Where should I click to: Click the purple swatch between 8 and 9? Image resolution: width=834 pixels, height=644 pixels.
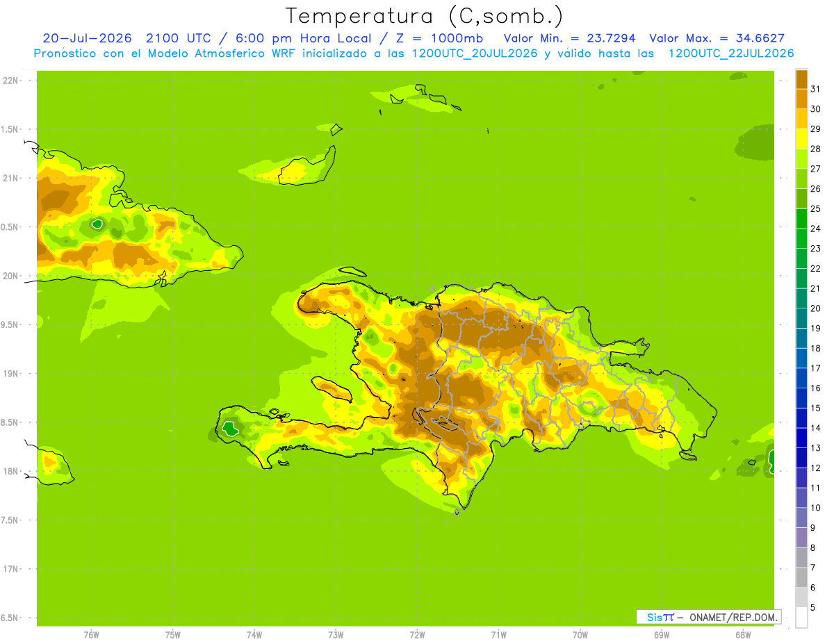coord(801,538)
